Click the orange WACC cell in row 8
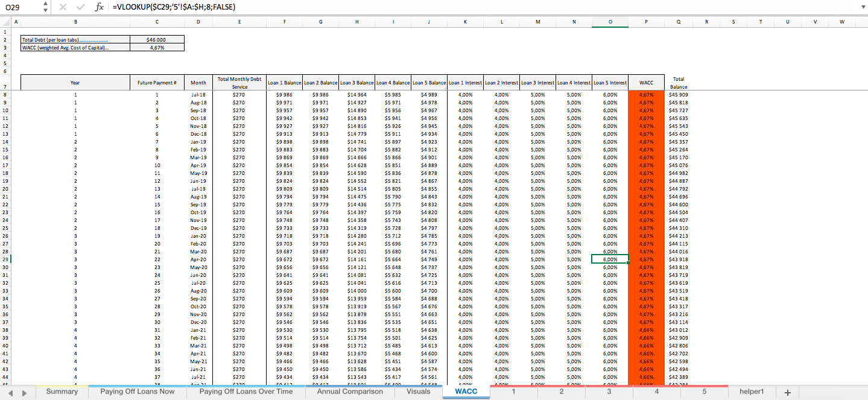 (x=646, y=95)
